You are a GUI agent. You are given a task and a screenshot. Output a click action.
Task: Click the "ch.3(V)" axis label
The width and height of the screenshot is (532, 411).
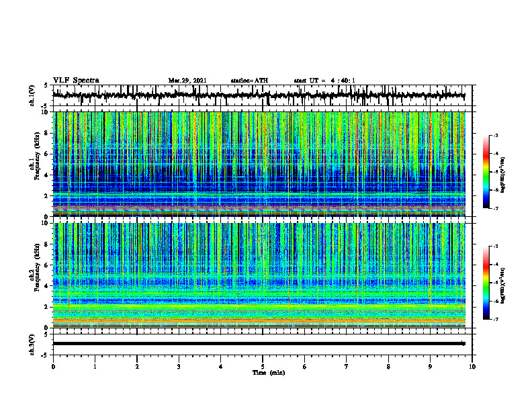click(x=32, y=345)
